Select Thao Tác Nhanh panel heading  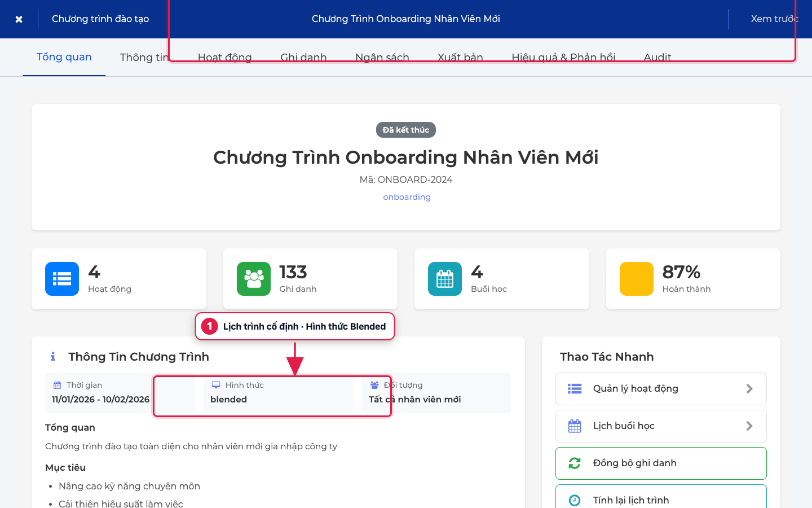tap(607, 357)
